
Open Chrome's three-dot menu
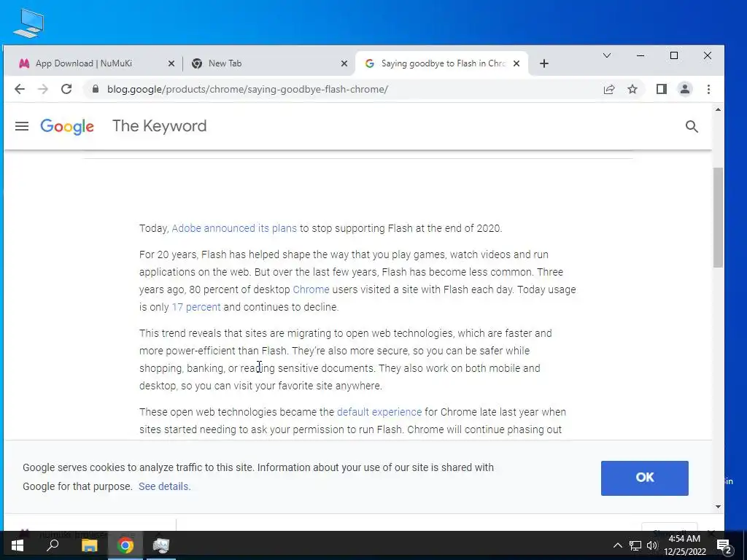click(708, 89)
